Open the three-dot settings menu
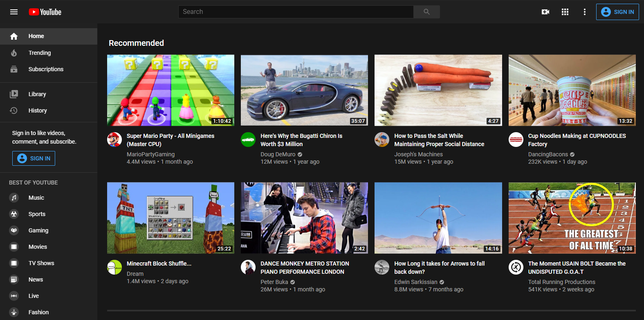The height and width of the screenshot is (320, 644). coord(585,12)
